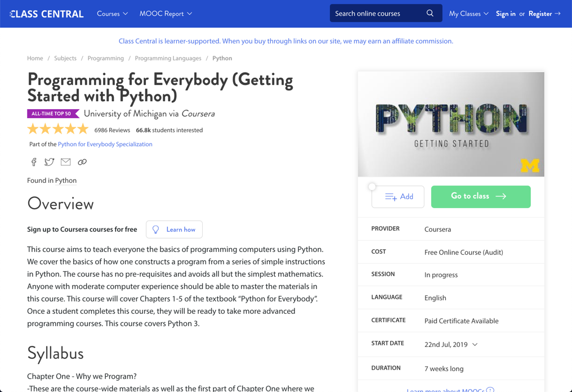Expand the Courses dropdown menu
This screenshot has height=392, width=572.
coord(112,13)
